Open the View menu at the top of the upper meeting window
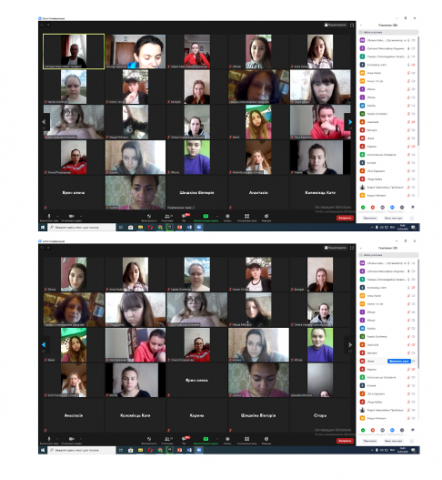Screen dimensions: 442x480 click(x=336, y=25)
